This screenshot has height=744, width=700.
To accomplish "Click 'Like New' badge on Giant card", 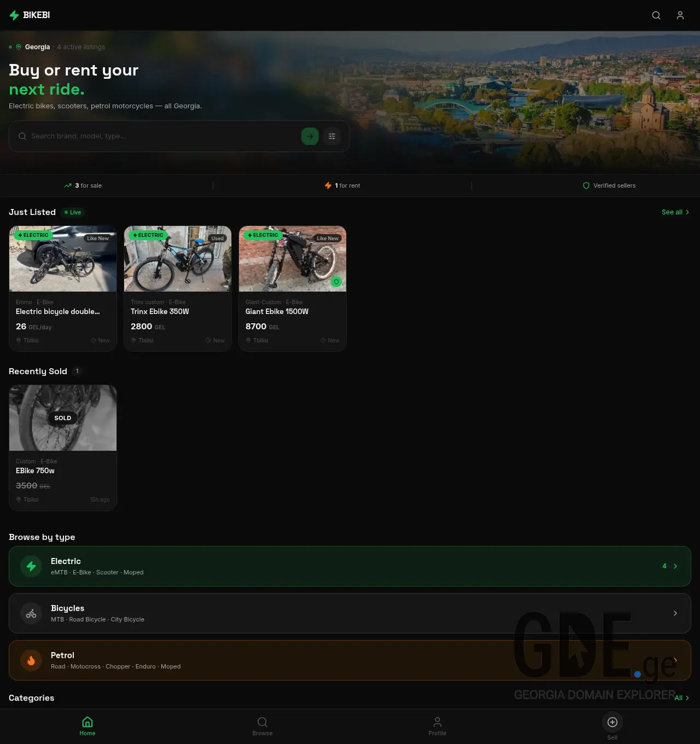I will click(x=328, y=239).
